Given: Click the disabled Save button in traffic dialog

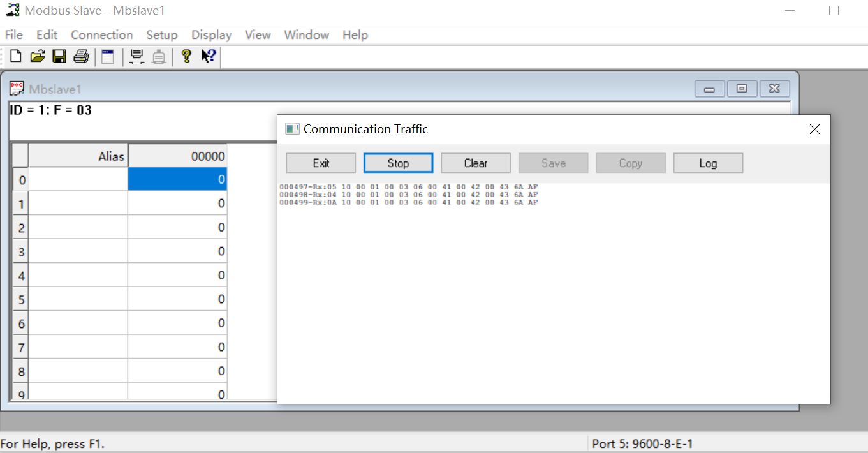Looking at the screenshot, I should pyautogui.click(x=554, y=163).
